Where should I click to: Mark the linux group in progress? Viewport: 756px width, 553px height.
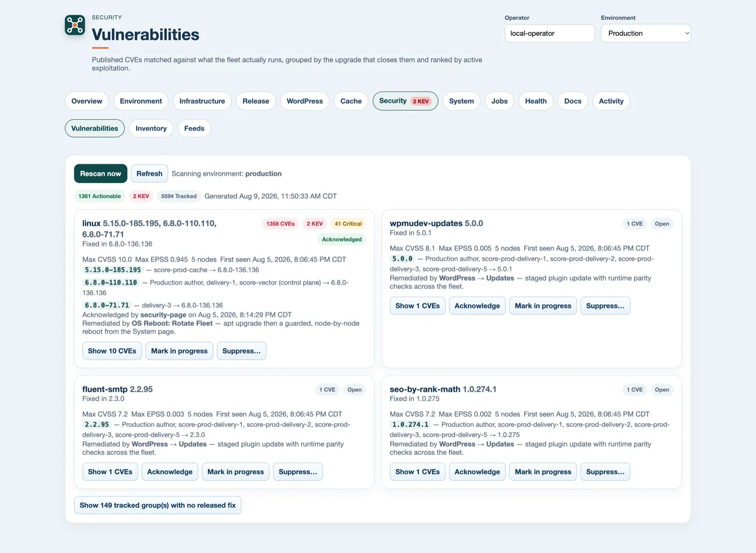(179, 351)
